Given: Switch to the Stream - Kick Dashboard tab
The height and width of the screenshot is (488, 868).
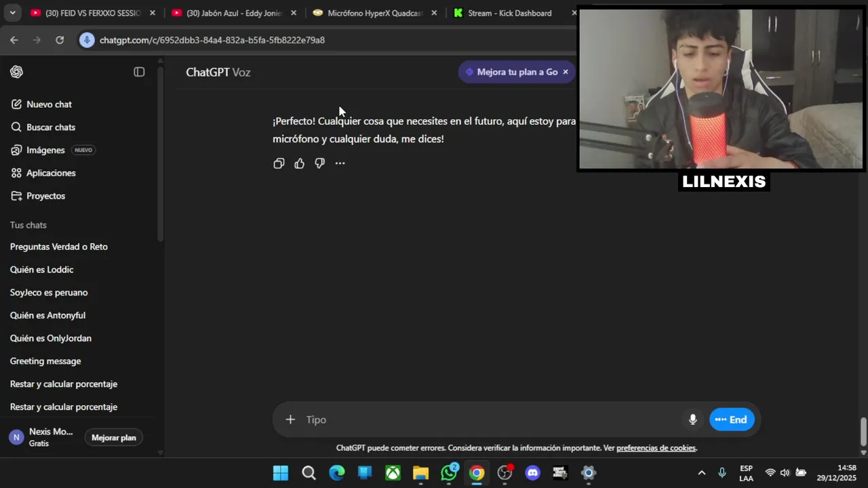Looking at the screenshot, I should pos(510,13).
